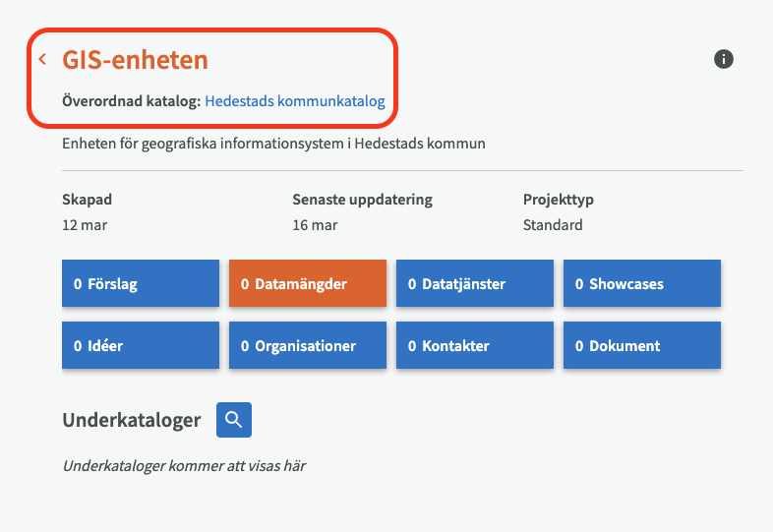Click the Skapad date 12 mar
The image size is (773, 532).
[85, 225]
